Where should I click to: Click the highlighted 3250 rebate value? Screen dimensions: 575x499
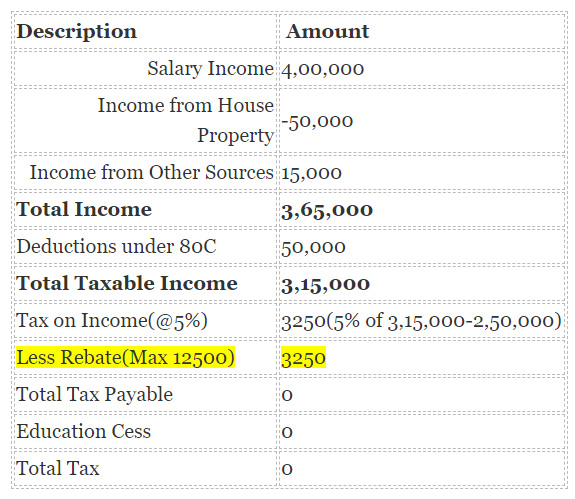[303, 358]
